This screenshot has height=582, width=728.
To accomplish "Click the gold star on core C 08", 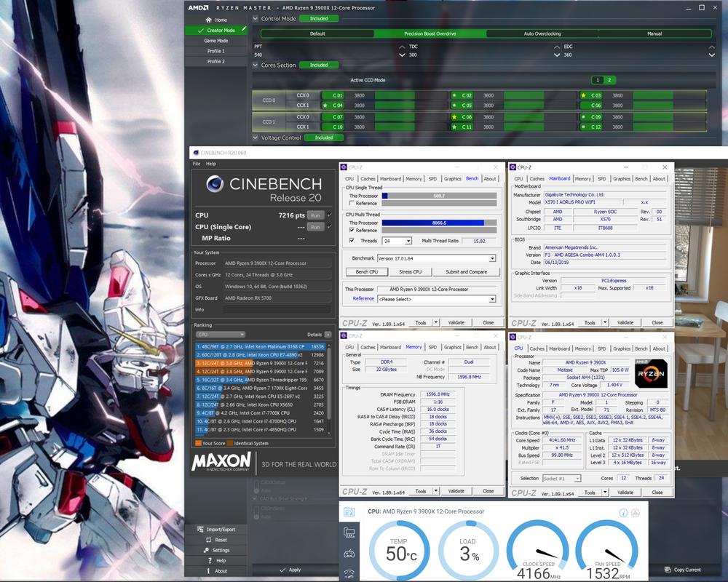I will tap(454, 117).
